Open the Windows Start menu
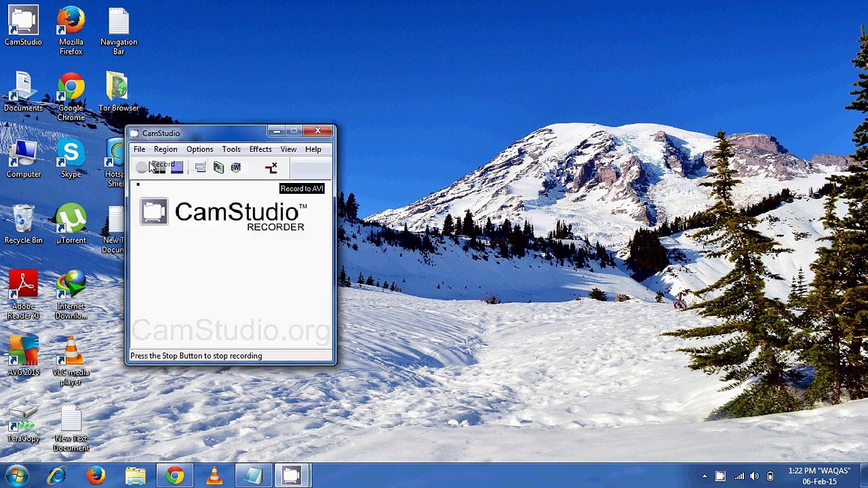 pos(16,476)
